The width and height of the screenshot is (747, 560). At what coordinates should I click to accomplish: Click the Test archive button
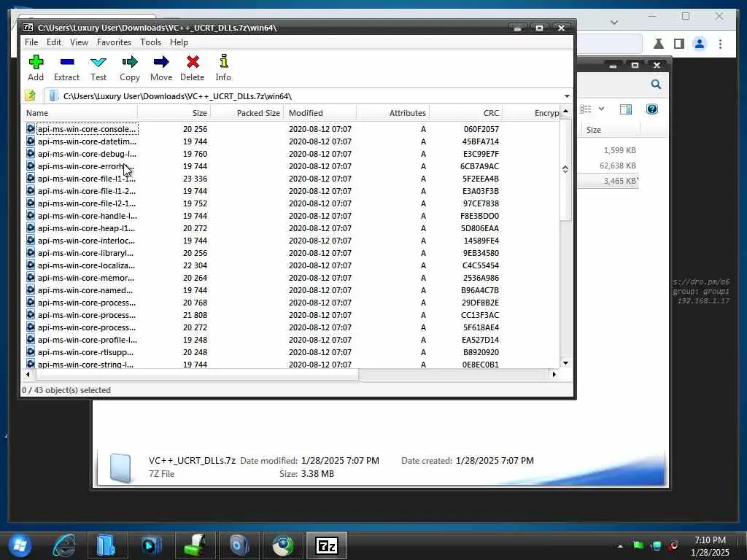(98, 68)
